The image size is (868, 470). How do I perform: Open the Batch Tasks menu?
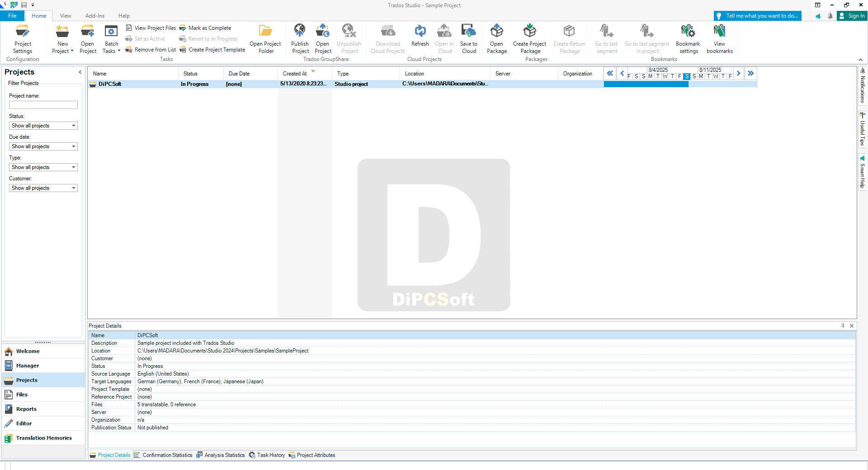click(x=111, y=39)
